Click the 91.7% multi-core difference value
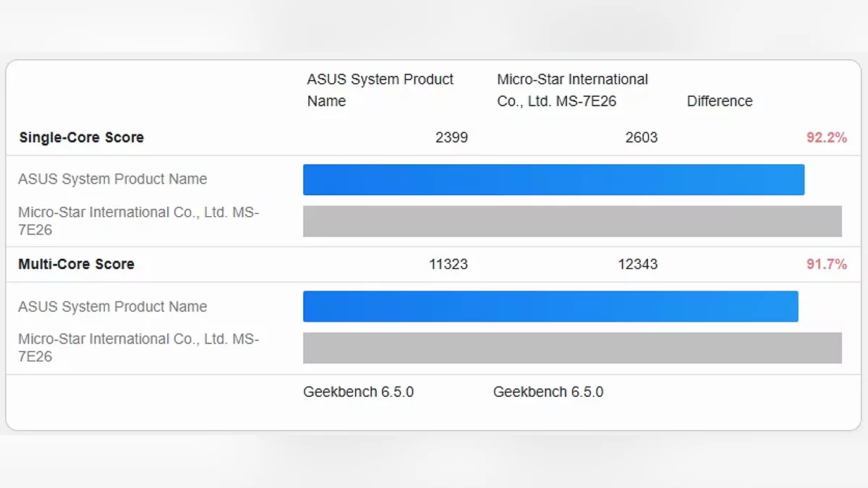 (x=826, y=264)
